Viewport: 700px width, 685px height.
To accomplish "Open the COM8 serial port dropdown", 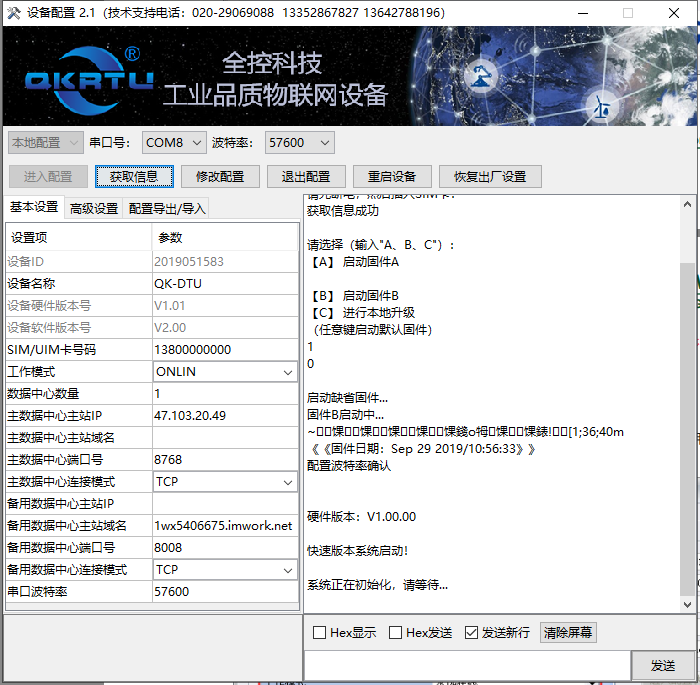I will pos(174,143).
